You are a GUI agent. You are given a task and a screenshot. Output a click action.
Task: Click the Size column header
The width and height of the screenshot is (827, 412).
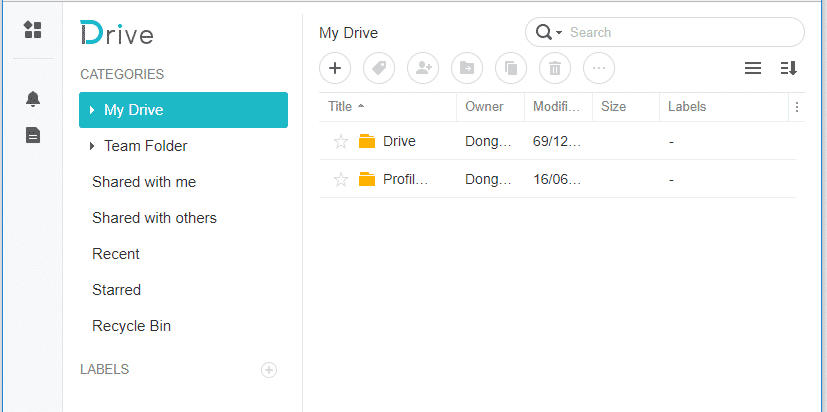click(613, 107)
